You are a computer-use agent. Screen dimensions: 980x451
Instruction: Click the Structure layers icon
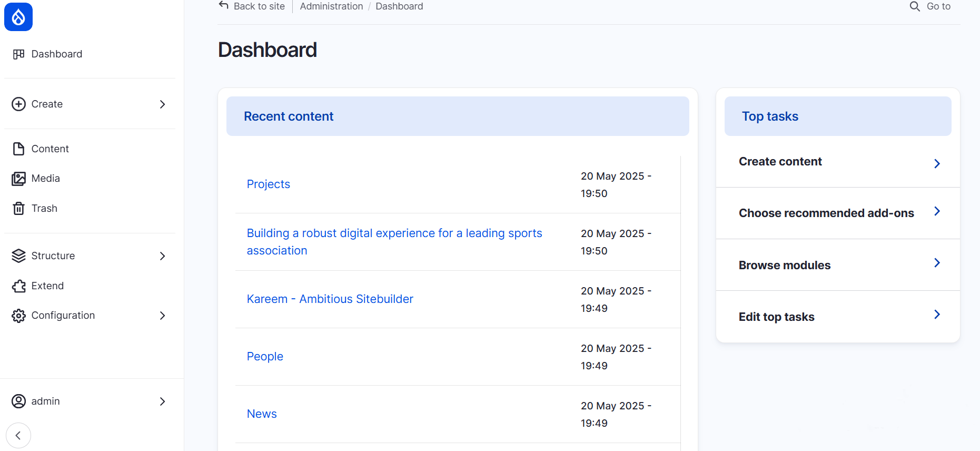coord(19,256)
